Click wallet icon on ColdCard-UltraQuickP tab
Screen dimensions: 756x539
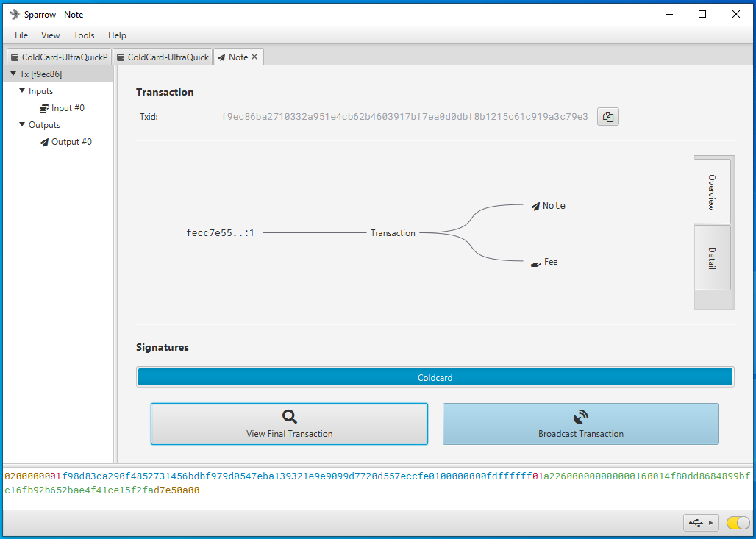coord(15,57)
